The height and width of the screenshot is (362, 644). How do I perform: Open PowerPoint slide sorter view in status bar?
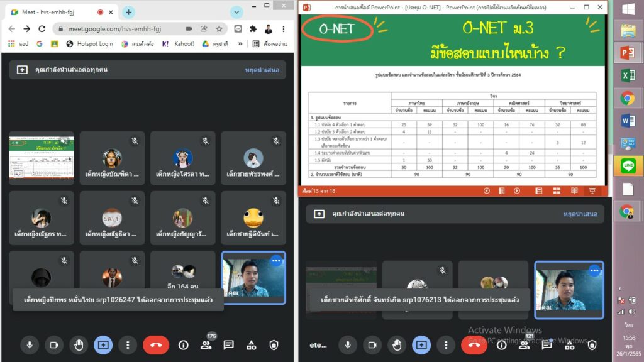click(556, 190)
